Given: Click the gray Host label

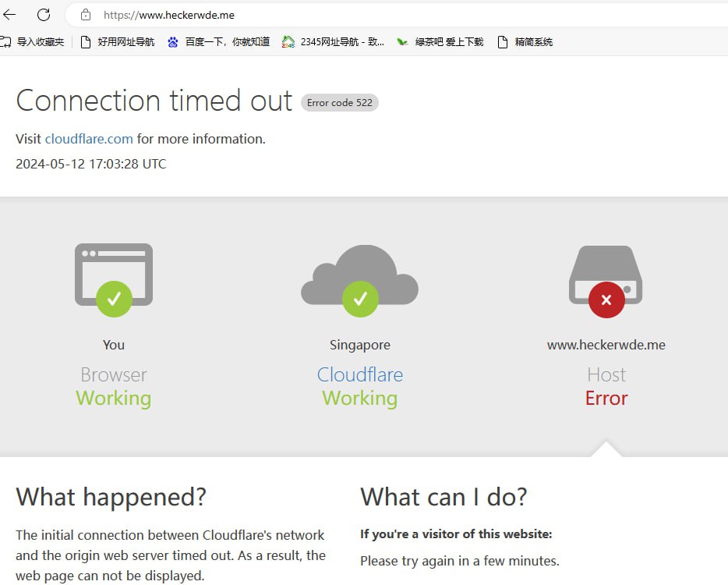Looking at the screenshot, I should coord(606,374).
